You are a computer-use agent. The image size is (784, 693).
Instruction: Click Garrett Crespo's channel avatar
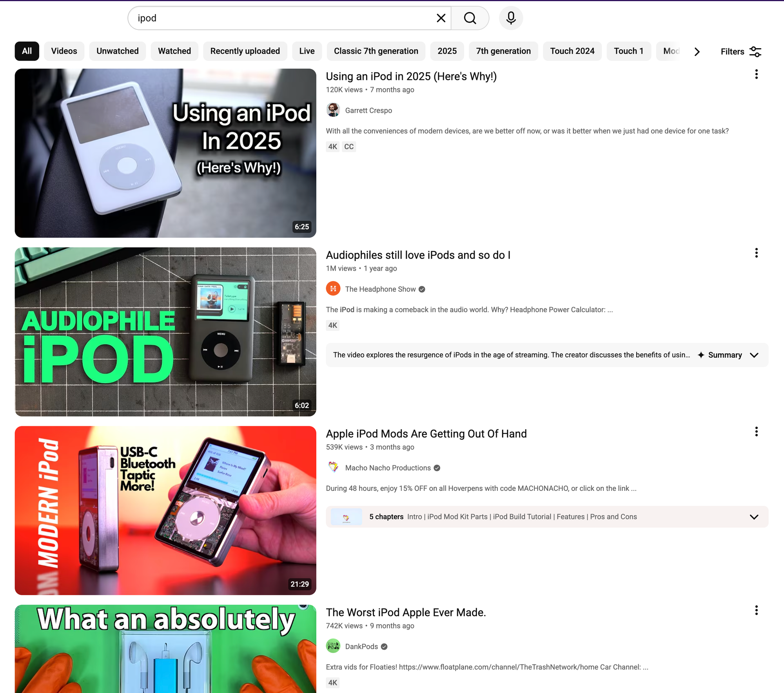(333, 110)
